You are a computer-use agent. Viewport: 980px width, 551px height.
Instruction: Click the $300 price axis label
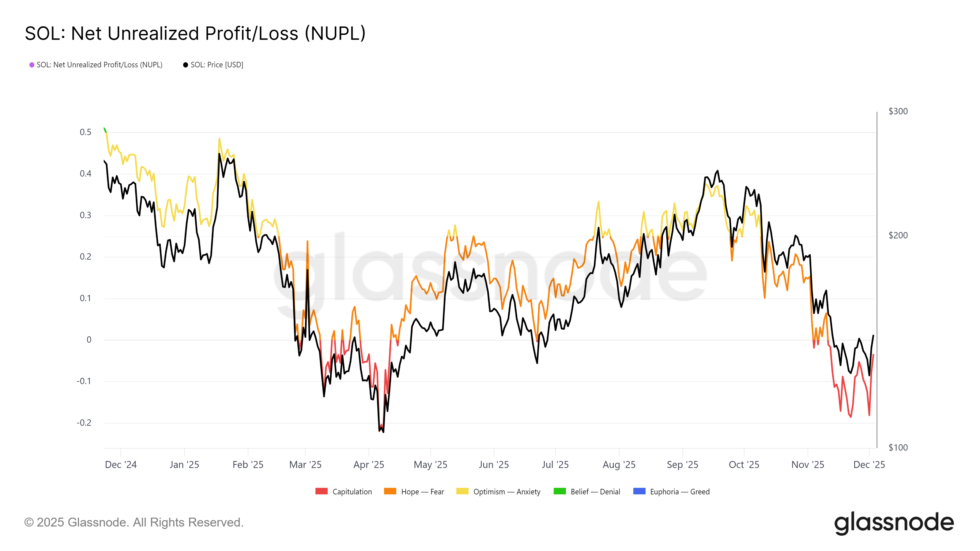click(x=898, y=111)
